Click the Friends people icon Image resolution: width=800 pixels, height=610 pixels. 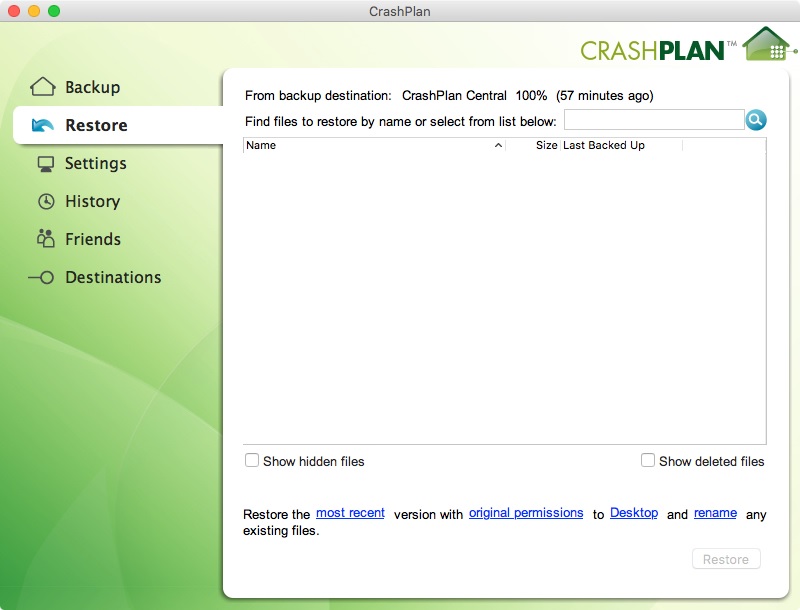(x=45, y=239)
